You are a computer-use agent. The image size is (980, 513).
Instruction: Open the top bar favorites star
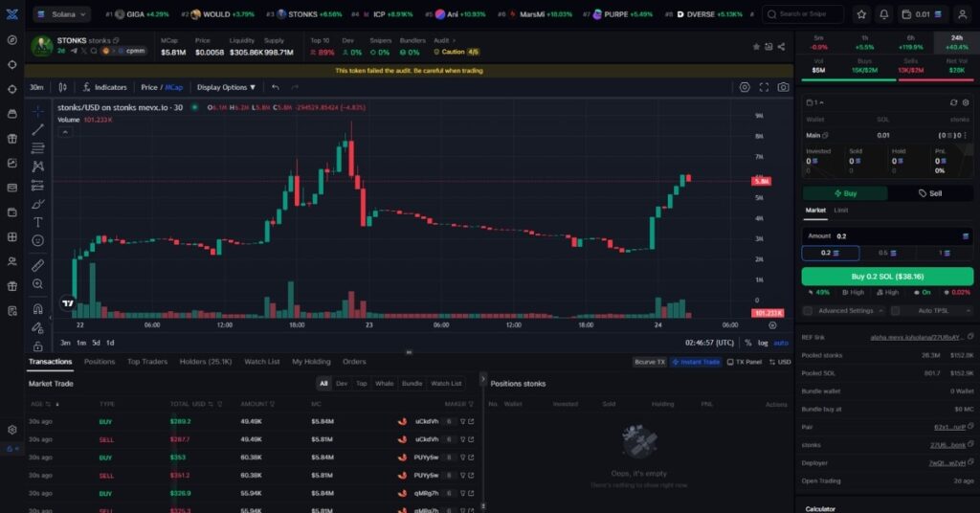(862, 13)
